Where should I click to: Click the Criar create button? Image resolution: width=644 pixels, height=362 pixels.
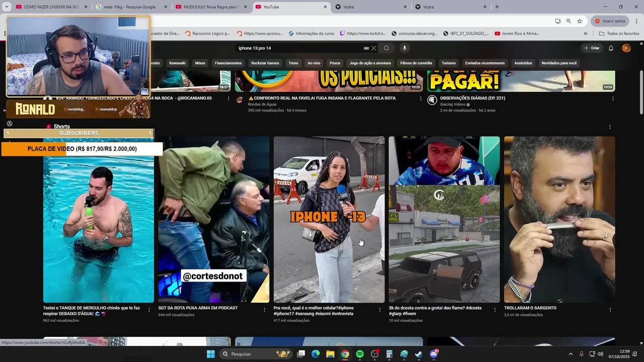click(592, 48)
